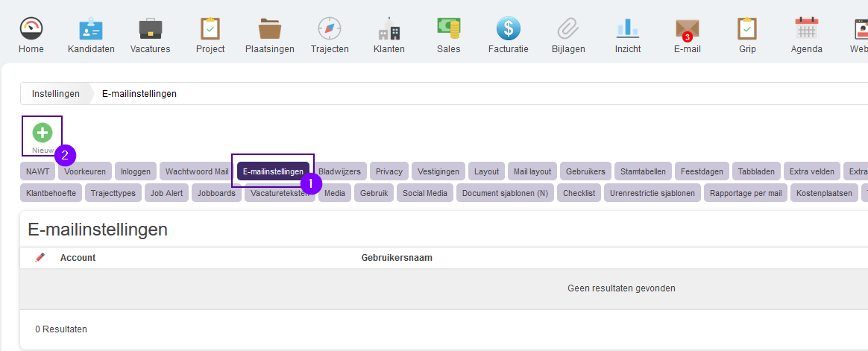Open the Kandidaten module
868x351 pixels.
click(91, 29)
